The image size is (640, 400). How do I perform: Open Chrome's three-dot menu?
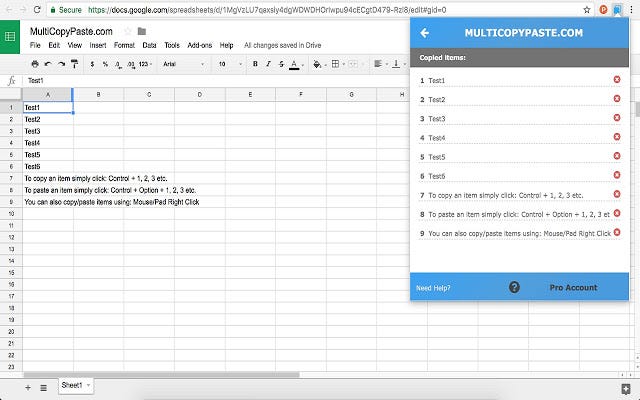[631, 10]
